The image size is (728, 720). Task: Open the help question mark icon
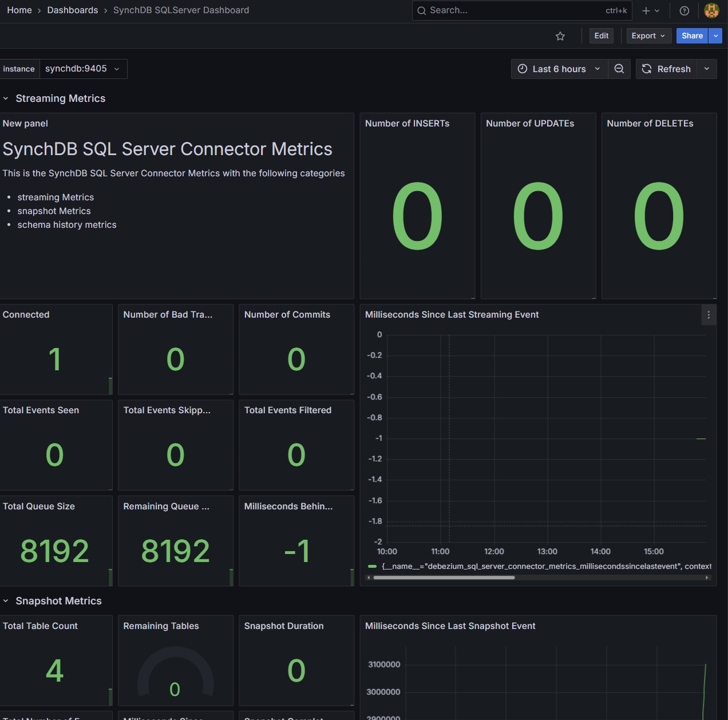point(684,10)
